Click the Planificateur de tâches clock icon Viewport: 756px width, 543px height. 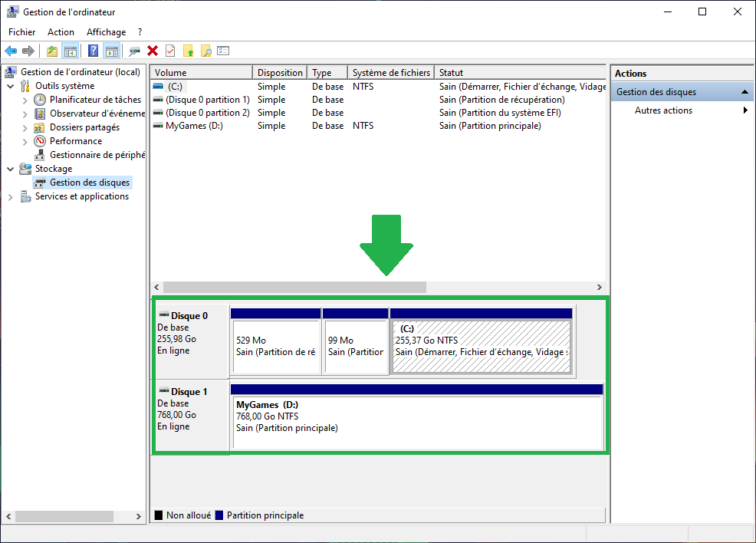pyautogui.click(x=40, y=100)
